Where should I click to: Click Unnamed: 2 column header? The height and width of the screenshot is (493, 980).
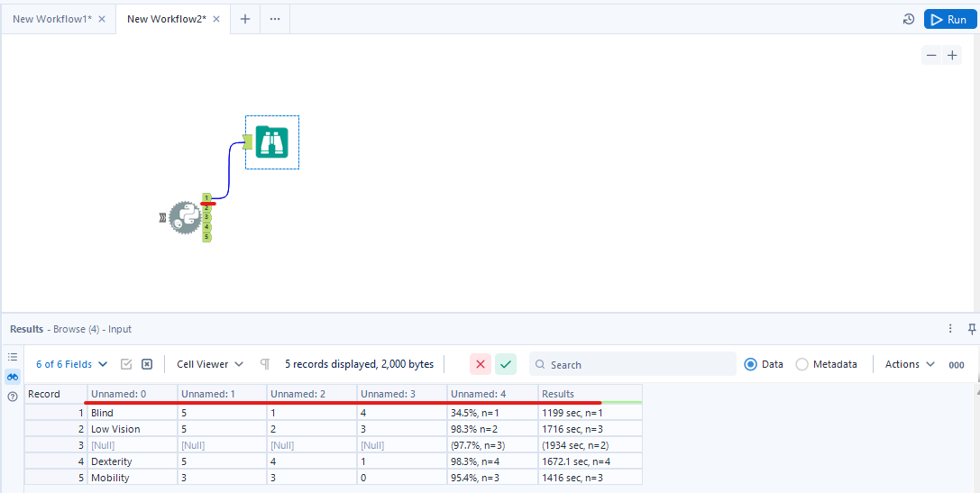(x=312, y=394)
